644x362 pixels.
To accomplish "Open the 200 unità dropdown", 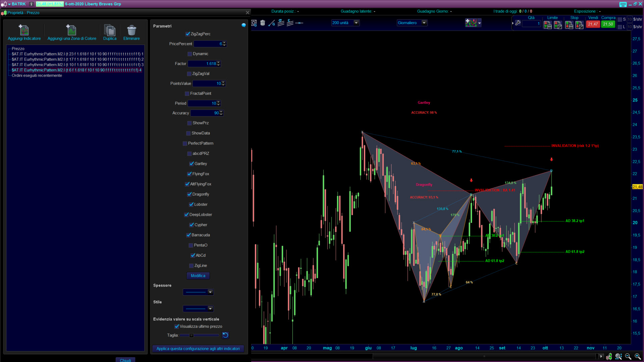I will coord(356,23).
